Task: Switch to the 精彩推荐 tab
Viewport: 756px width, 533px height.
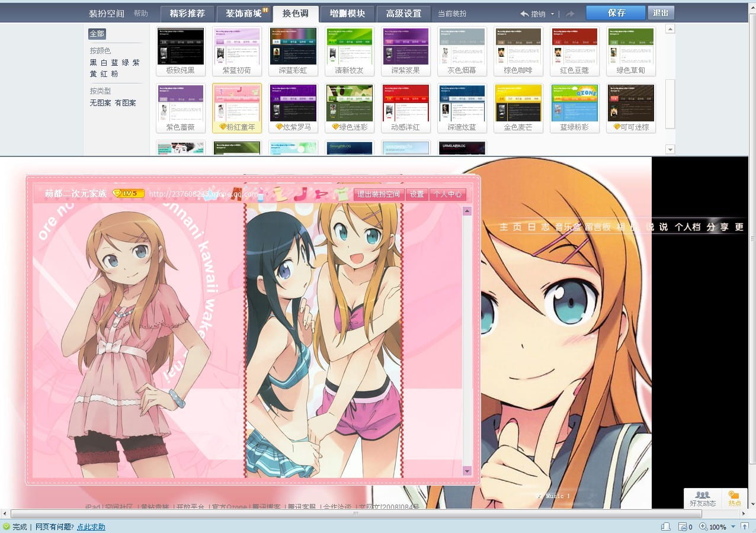Action: (187, 14)
